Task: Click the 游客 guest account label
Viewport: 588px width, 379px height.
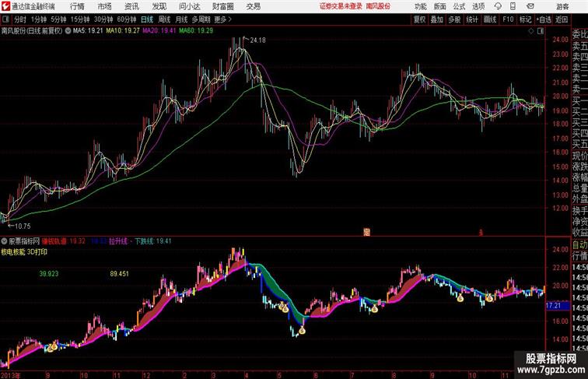Action: (562, 6)
